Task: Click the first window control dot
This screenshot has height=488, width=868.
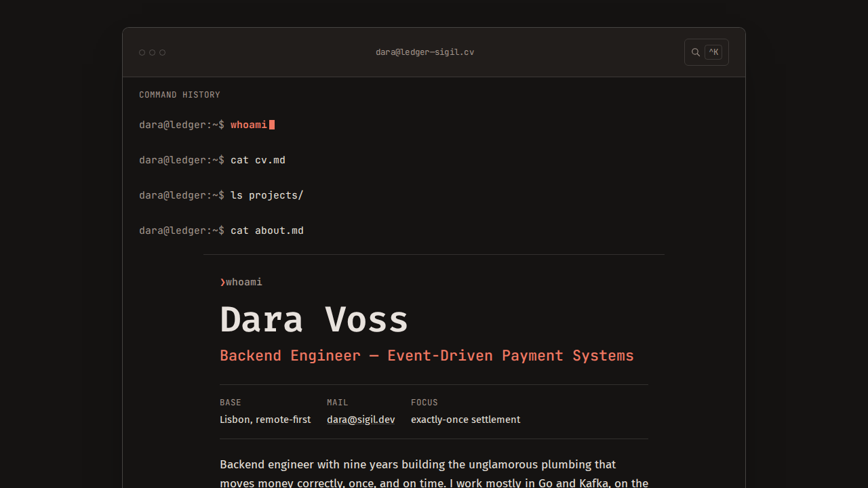Action: click(x=142, y=53)
